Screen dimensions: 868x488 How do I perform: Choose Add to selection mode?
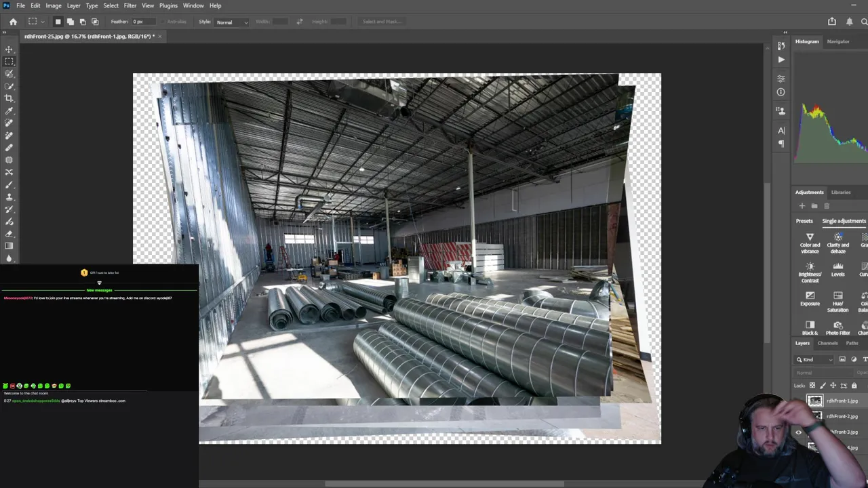click(70, 22)
